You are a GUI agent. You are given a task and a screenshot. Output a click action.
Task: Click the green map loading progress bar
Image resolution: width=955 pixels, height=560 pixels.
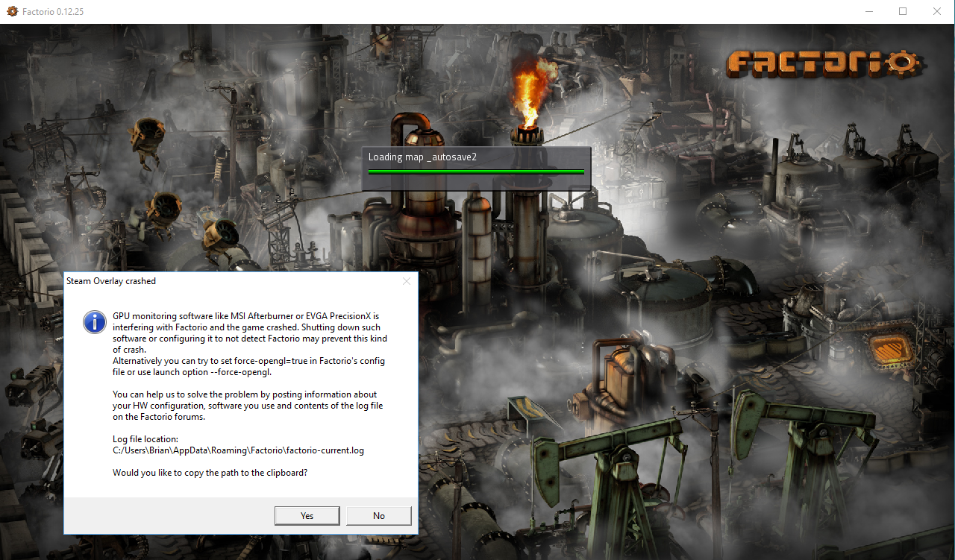coord(476,172)
